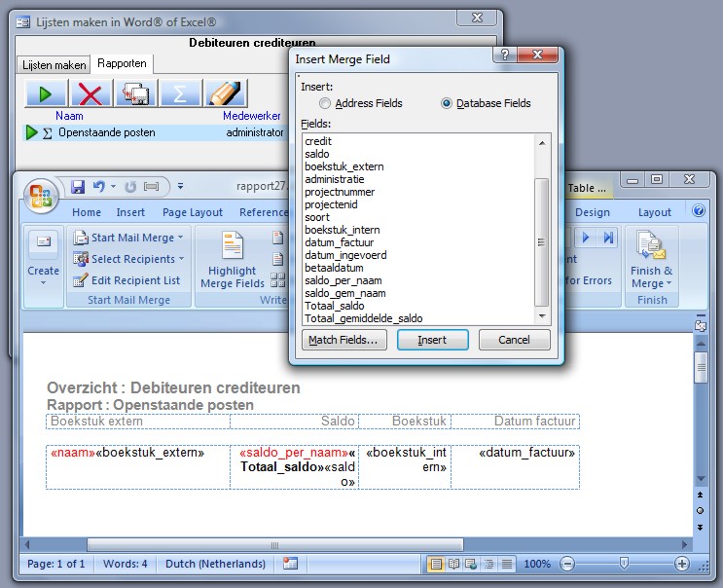Click the pencil edit report button

click(x=225, y=93)
